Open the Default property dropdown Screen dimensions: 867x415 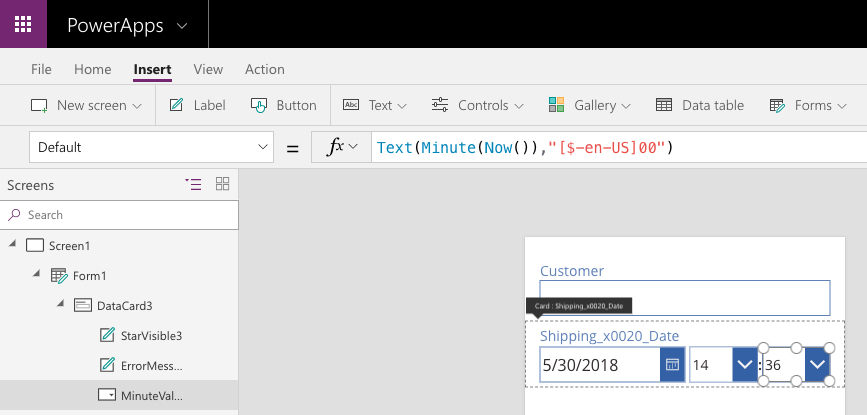pos(151,147)
